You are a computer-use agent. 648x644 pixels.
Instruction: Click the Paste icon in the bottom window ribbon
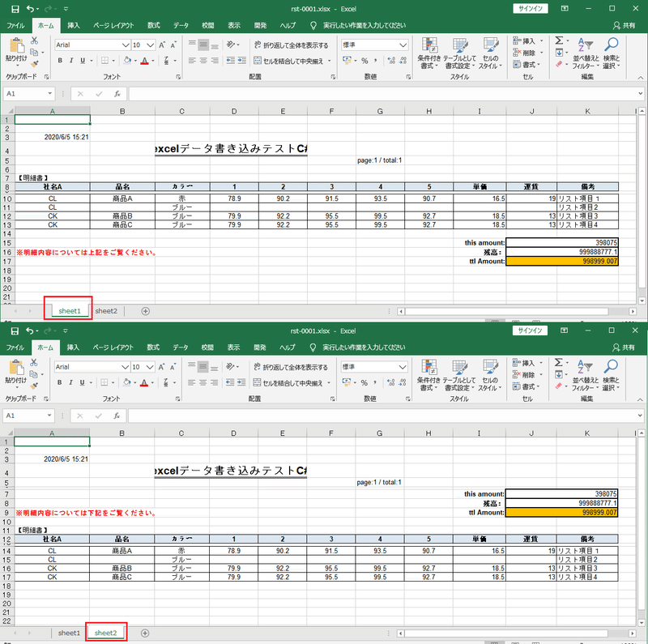click(x=16, y=369)
